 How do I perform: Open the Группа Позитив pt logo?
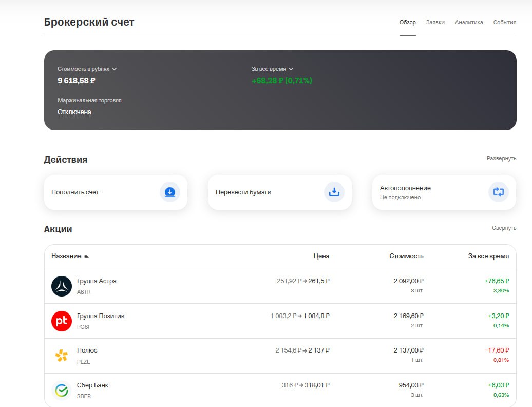point(62,321)
